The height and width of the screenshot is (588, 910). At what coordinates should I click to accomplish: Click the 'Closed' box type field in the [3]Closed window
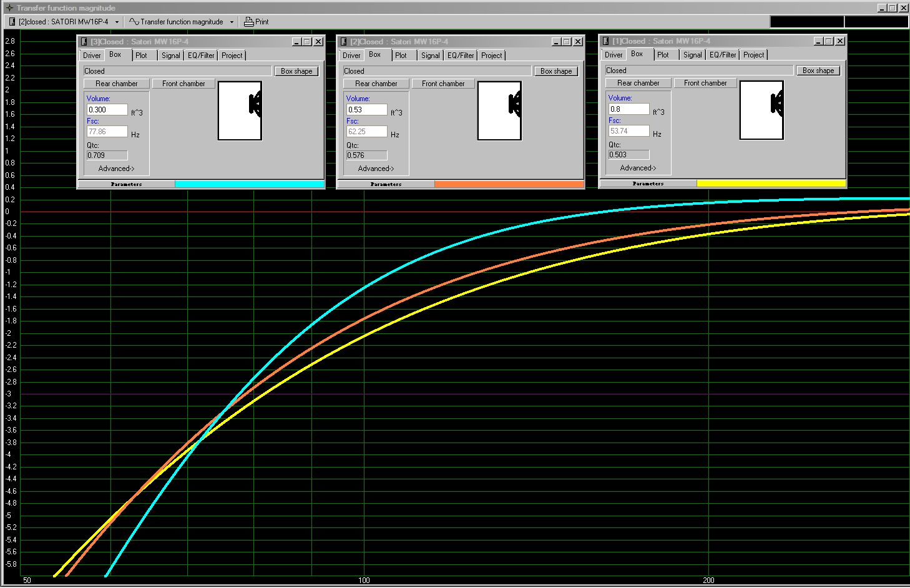(x=177, y=71)
